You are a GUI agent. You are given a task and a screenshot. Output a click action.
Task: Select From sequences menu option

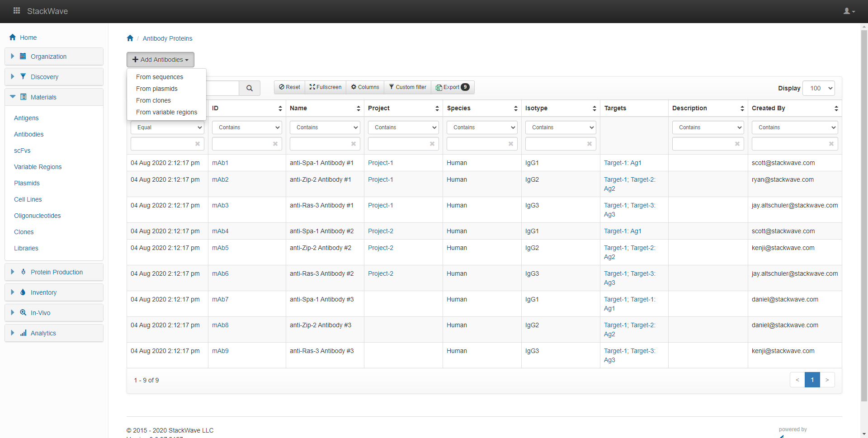coord(160,77)
